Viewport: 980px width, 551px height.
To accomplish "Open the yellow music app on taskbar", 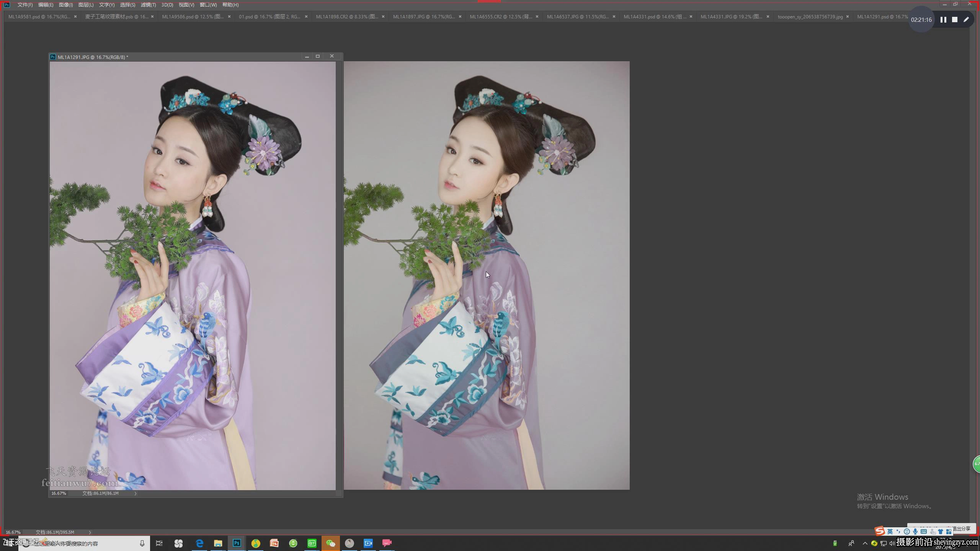I will coord(256,543).
